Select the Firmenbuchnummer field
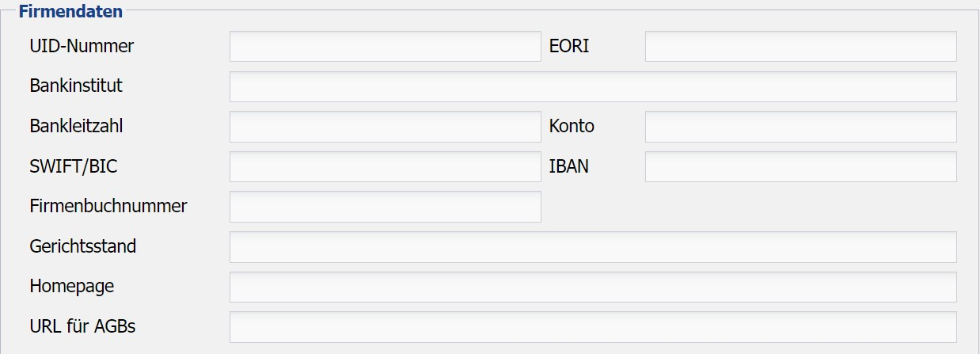 tap(385, 207)
